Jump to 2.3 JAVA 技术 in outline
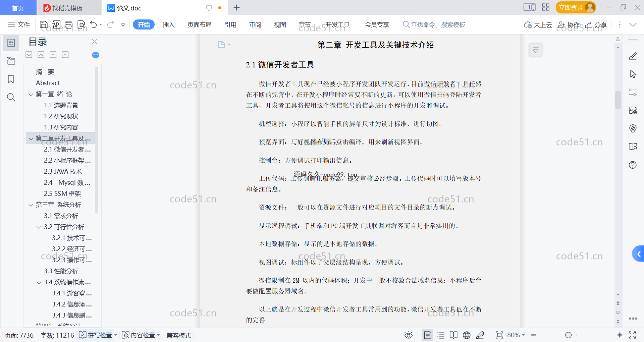Viewport: 644px width, 342px height. pyautogui.click(x=63, y=172)
